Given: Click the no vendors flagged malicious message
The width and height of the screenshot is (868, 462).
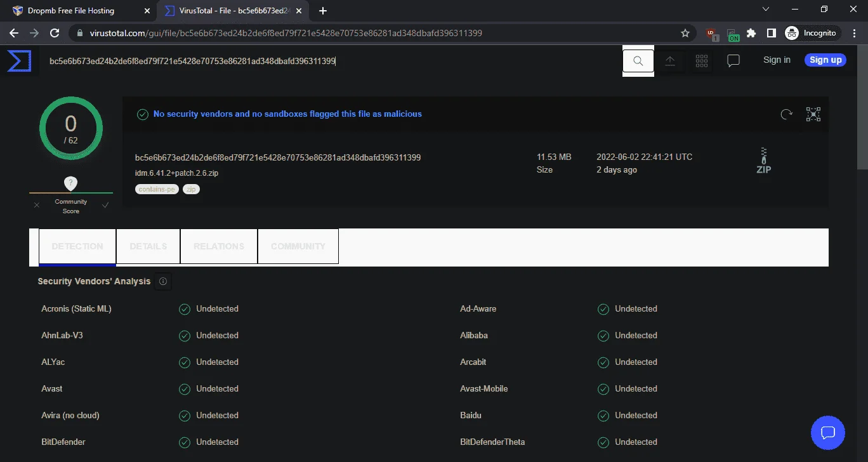Looking at the screenshot, I should click(x=287, y=114).
